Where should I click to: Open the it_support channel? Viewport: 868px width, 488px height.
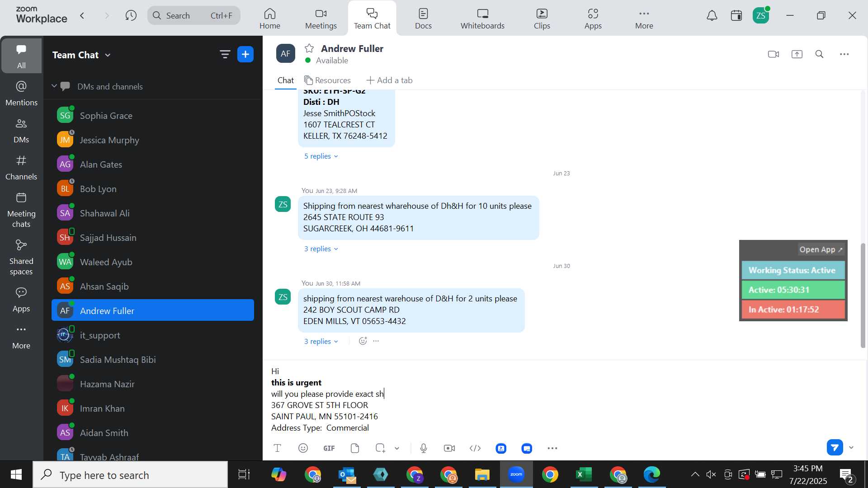click(x=153, y=335)
